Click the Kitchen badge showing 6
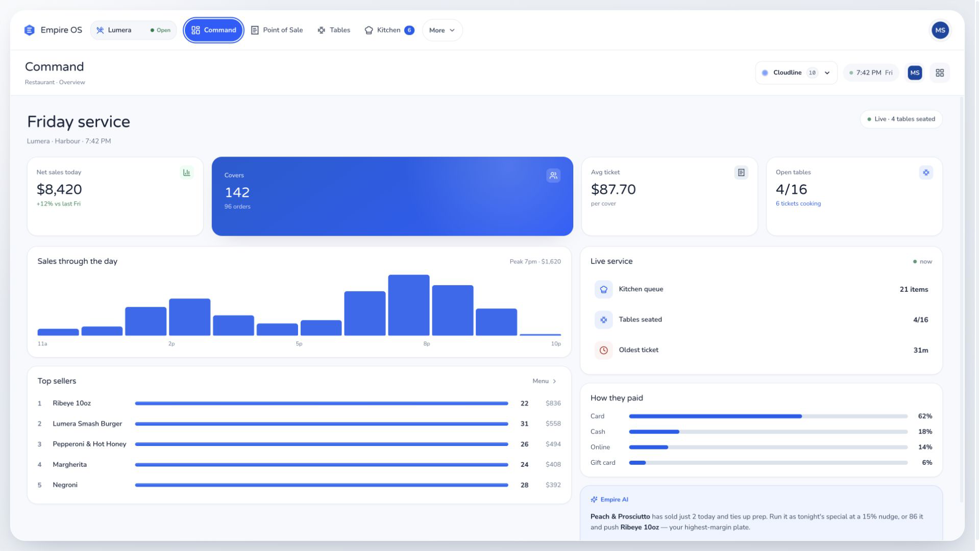980x551 pixels. [409, 30]
